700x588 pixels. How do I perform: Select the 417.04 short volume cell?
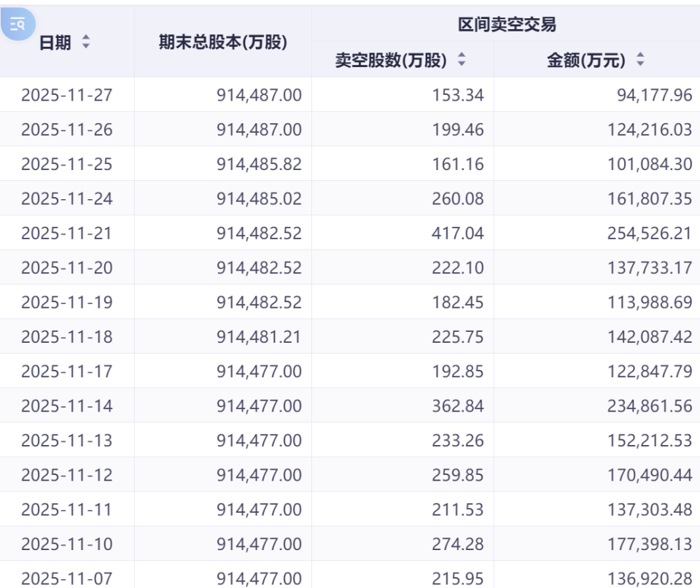click(x=458, y=233)
